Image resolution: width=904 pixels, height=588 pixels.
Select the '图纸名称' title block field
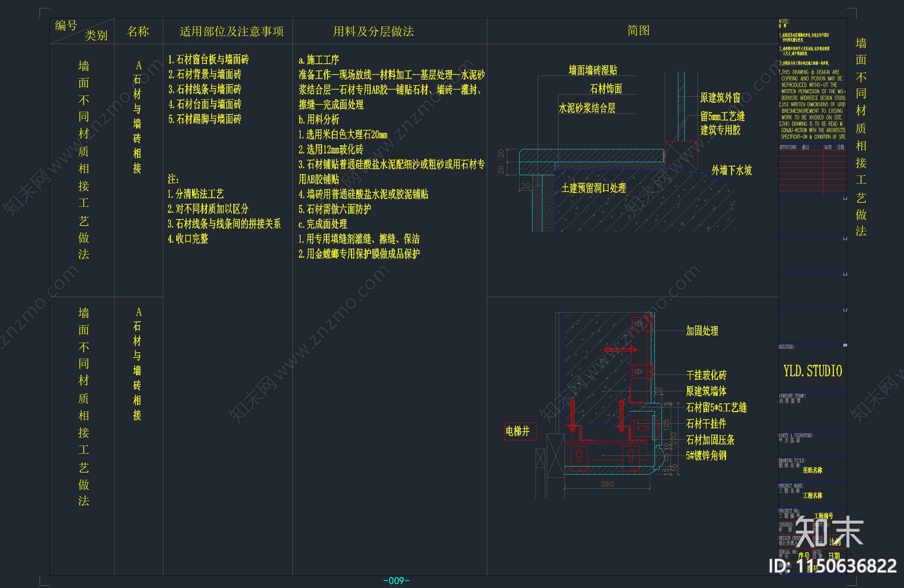(x=812, y=470)
